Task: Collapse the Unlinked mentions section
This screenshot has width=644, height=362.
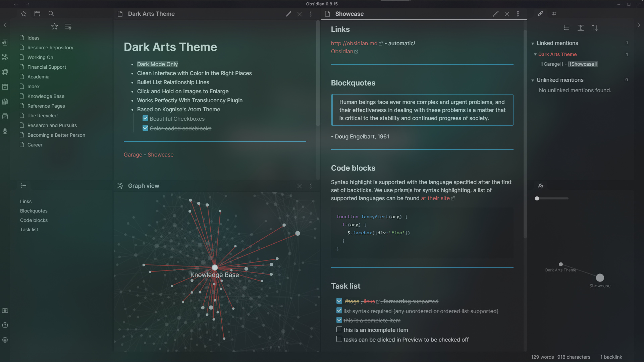Action: pos(533,80)
